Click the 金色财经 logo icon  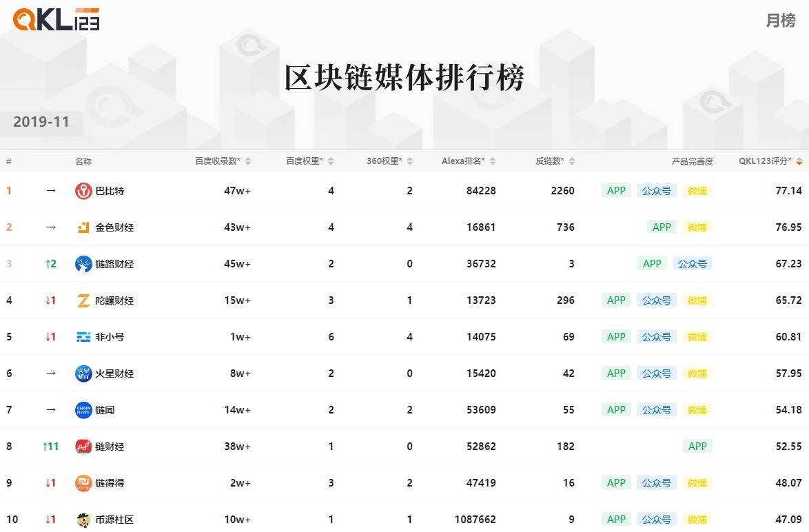pos(83,227)
